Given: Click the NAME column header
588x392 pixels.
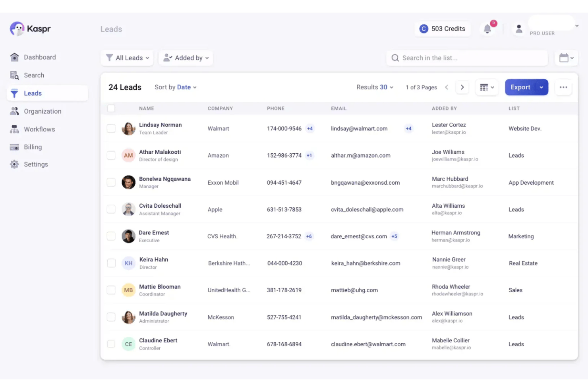Looking at the screenshot, I should 147,108.
